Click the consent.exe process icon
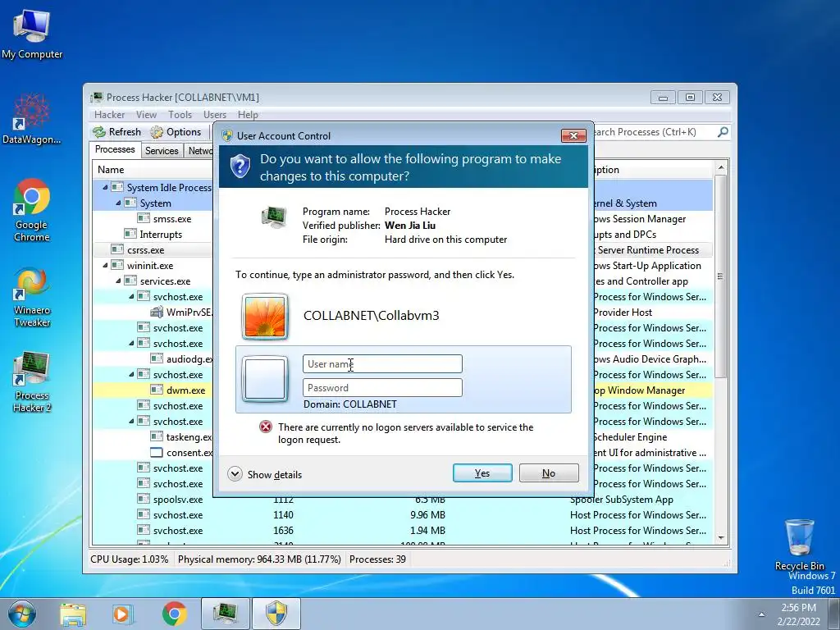The image size is (840, 630). tap(157, 452)
